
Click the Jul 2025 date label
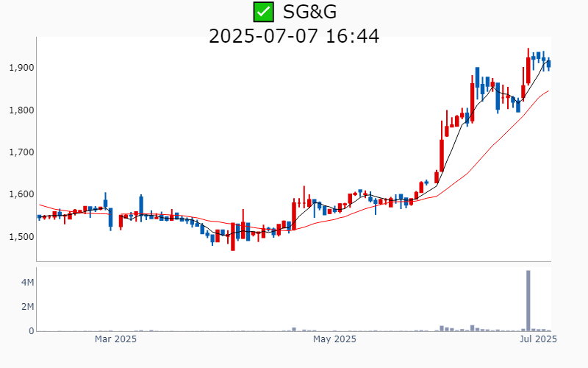[x=538, y=339]
